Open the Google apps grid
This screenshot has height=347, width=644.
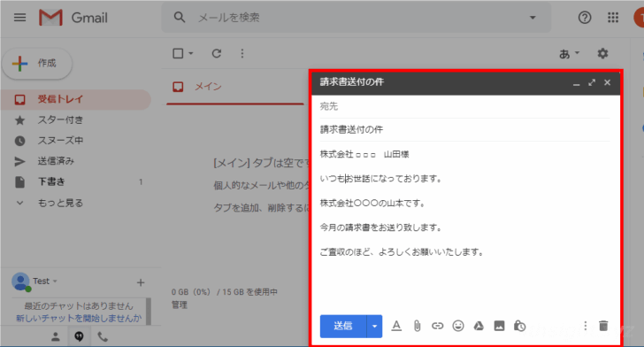coord(613,18)
